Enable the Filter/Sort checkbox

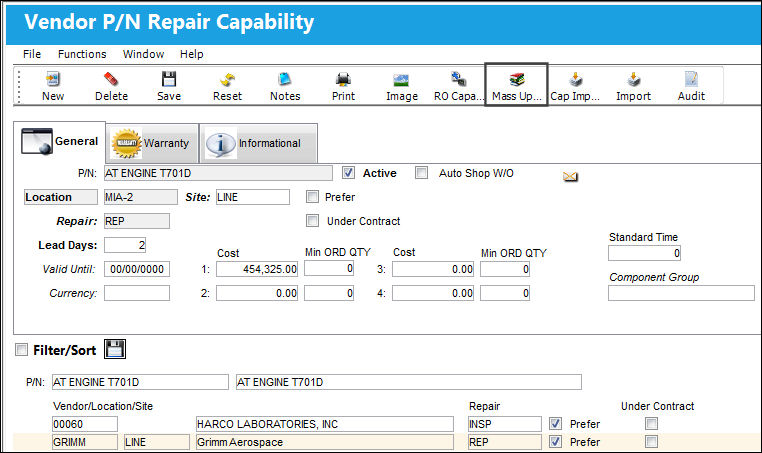21,349
